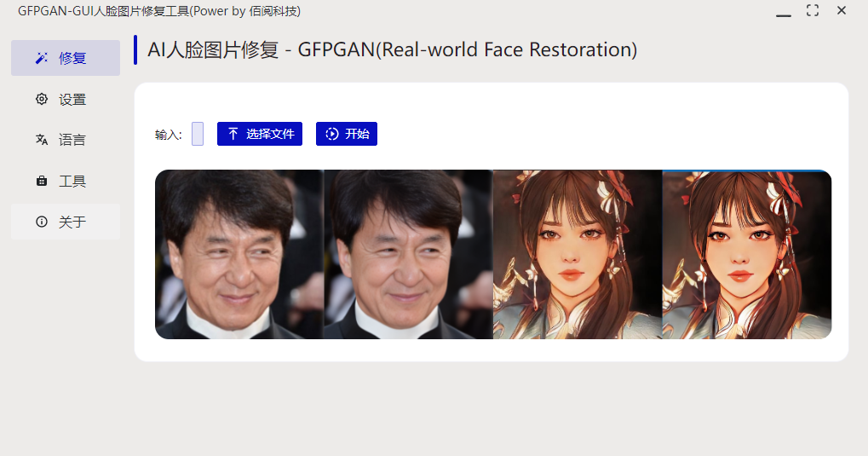Select the restored illustrated girl thumbnail

[x=747, y=254]
